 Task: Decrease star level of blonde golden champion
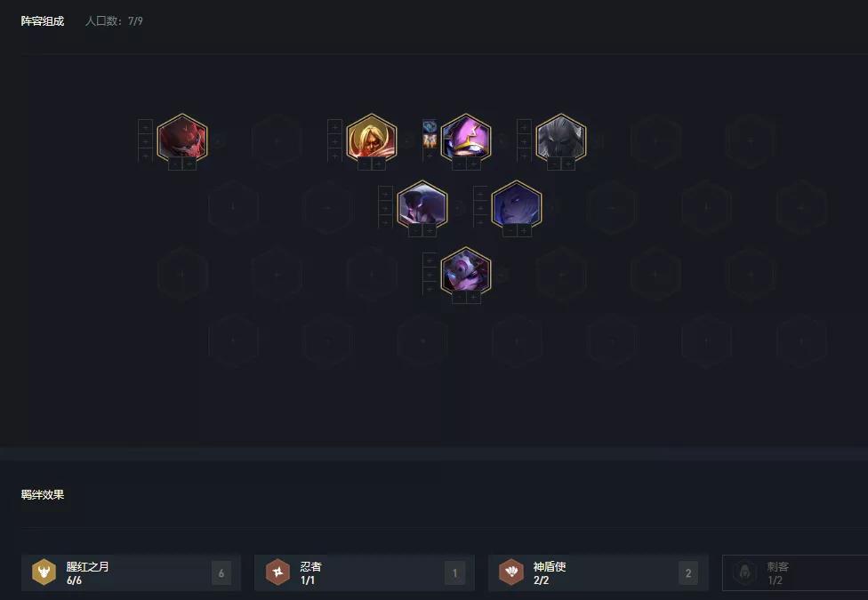coord(365,164)
